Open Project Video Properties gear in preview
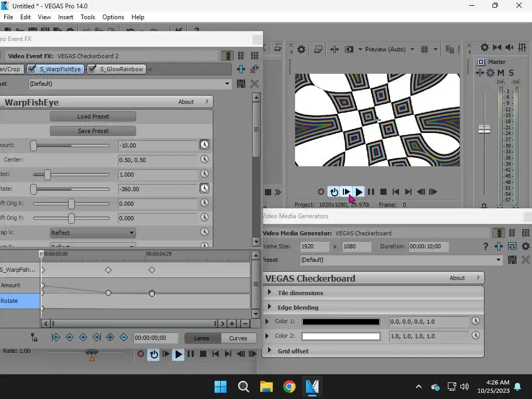 301,49
